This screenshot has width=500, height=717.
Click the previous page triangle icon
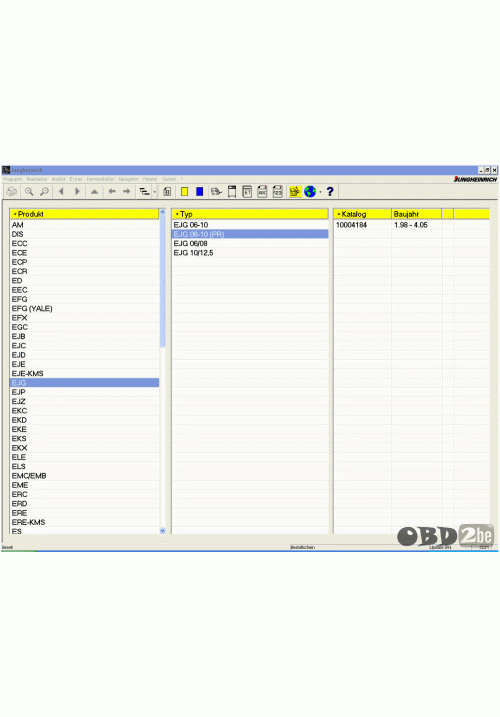61,192
